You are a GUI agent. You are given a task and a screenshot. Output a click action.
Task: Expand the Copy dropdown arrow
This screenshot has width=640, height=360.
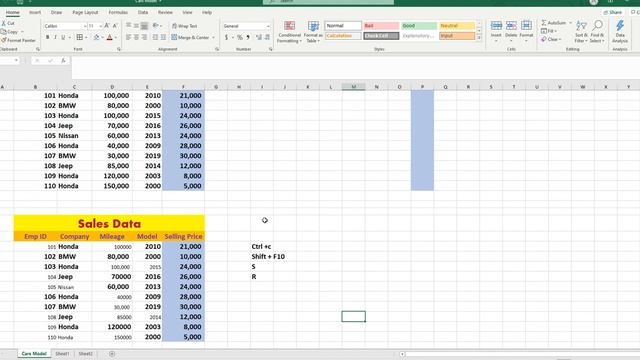click(x=22, y=32)
